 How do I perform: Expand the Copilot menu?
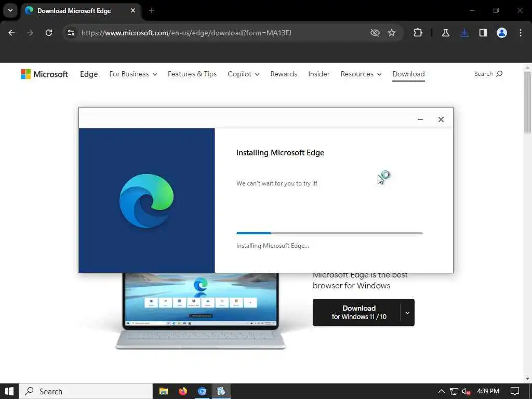coord(244,74)
